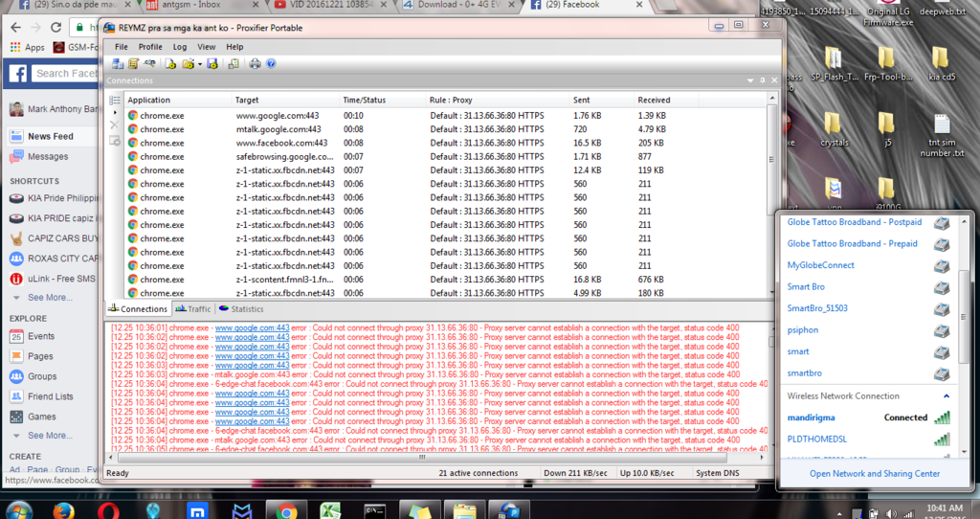The image size is (980, 519).
Task: Click the clipboard checklist toolbar icon
Action: pyautogui.click(x=234, y=64)
